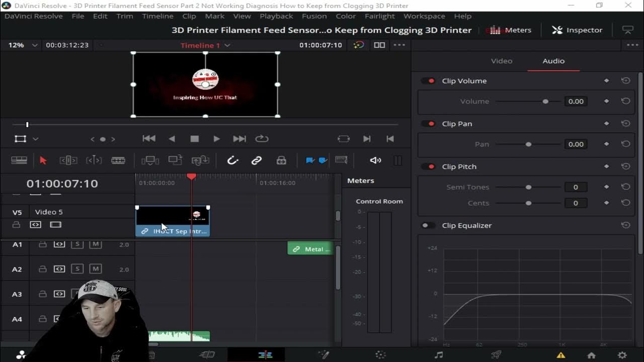Play timeline in reverse
644x362 pixels.
pos(172,139)
